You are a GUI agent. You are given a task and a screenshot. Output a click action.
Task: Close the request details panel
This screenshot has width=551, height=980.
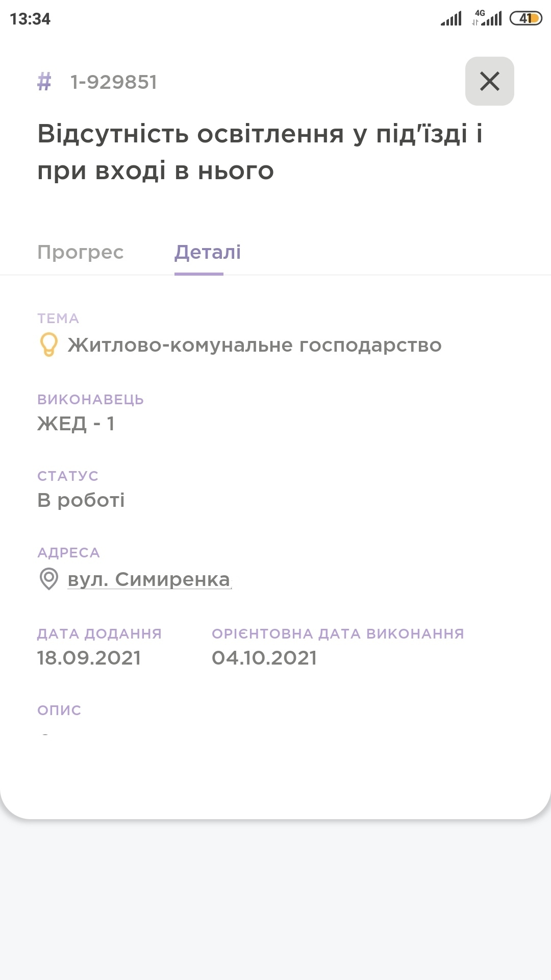(489, 81)
